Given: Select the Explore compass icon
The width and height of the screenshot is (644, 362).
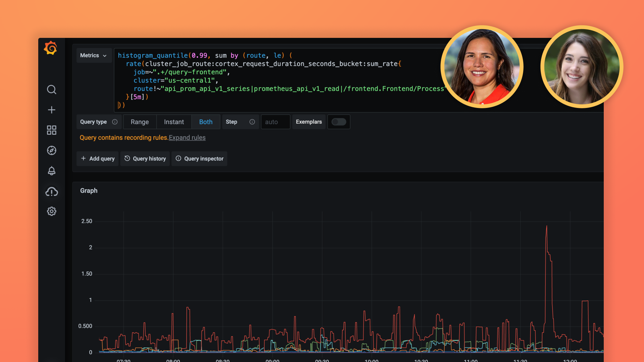Looking at the screenshot, I should pyautogui.click(x=51, y=150).
